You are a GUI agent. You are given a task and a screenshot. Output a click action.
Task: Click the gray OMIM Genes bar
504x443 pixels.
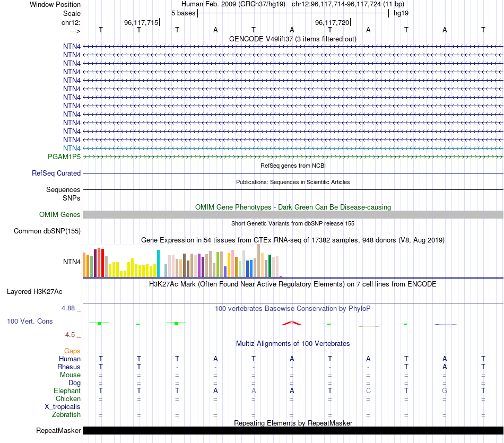pyautogui.click(x=293, y=214)
